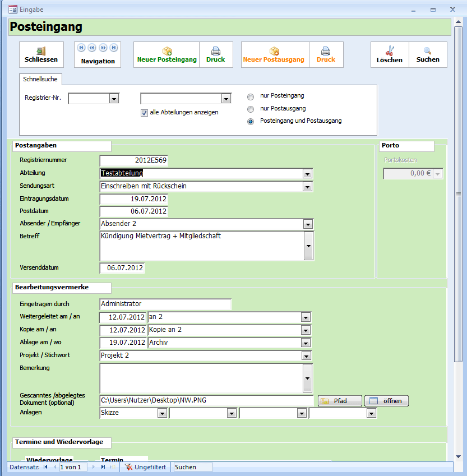Image resolution: width=467 pixels, height=476 pixels.
Task: Select the Schnellsuche tab
Action: tap(40, 79)
